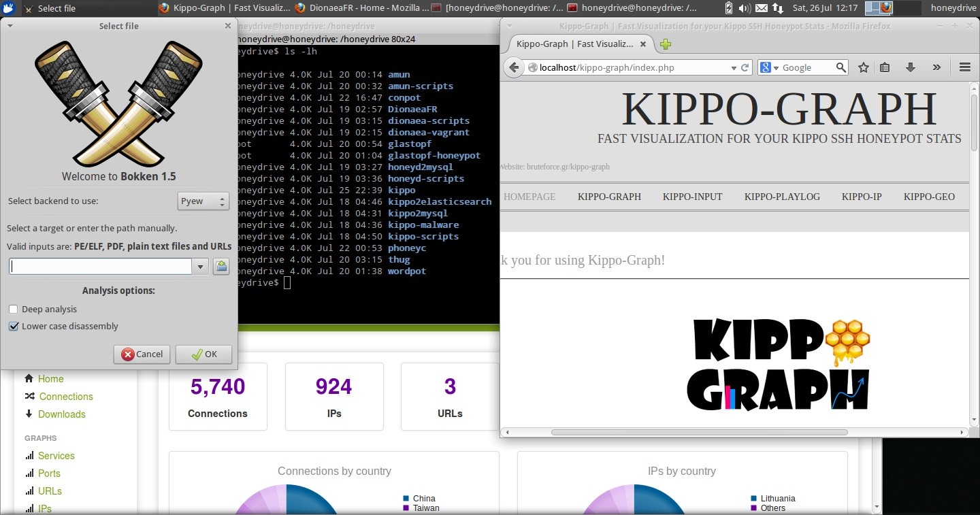Click the Lithuania legend color swatch
The height and width of the screenshot is (515, 980).
754,499
